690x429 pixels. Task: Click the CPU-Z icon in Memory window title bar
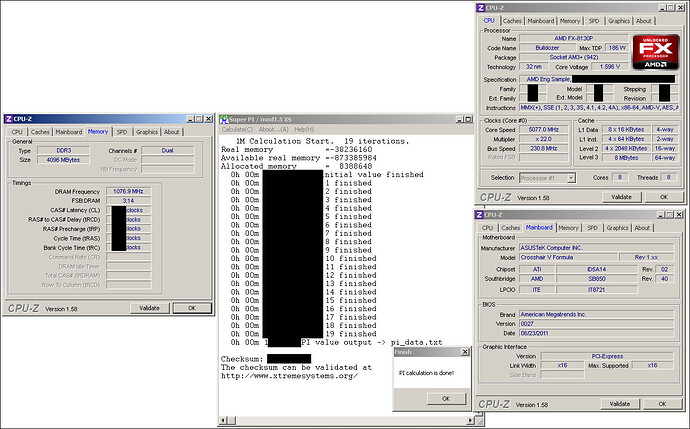pos(10,119)
